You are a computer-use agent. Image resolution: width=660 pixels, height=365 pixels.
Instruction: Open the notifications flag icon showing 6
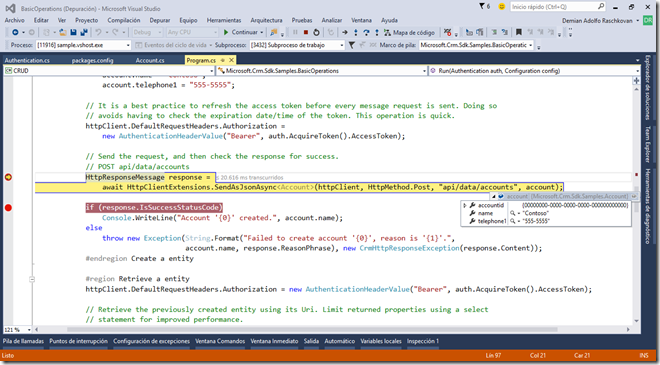(484, 7)
